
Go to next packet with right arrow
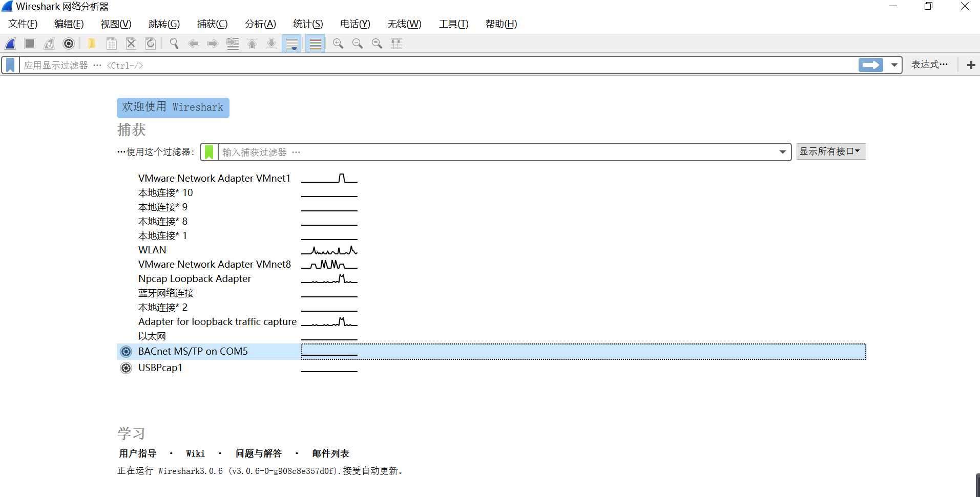point(213,44)
